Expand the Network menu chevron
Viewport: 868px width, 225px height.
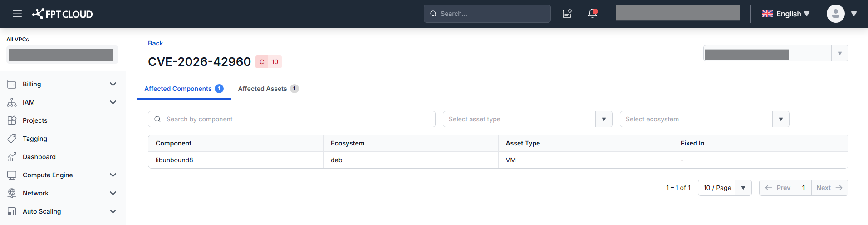click(113, 193)
